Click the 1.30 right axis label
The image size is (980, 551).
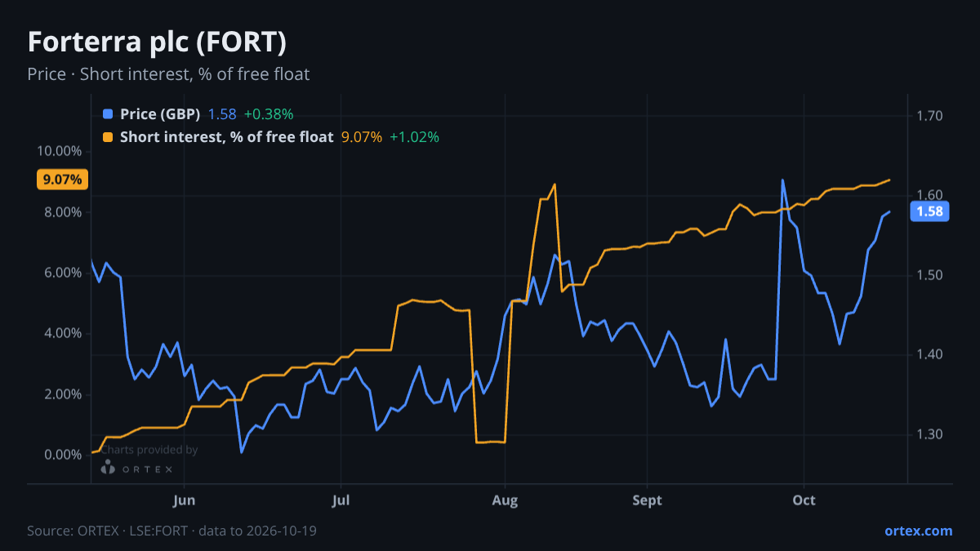[x=929, y=434]
